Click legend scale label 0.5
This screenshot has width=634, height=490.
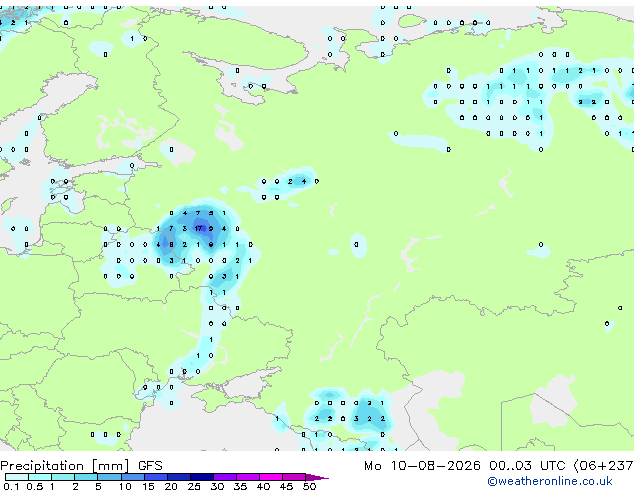(35, 486)
